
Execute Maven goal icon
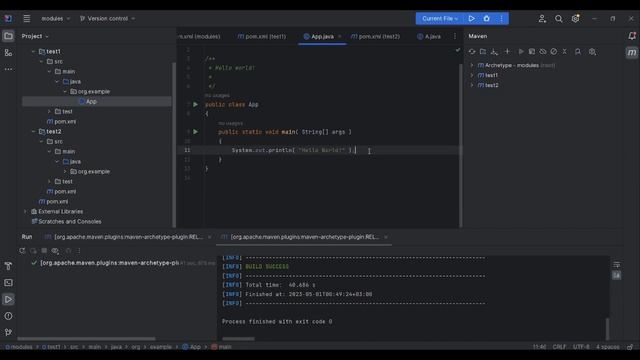point(532,52)
